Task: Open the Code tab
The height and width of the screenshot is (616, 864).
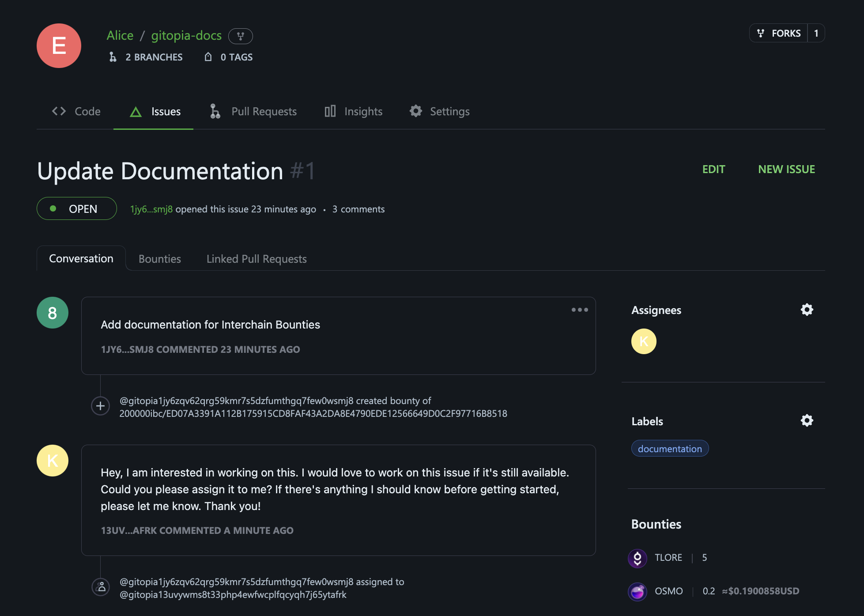Action: pyautogui.click(x=76, y=111)
